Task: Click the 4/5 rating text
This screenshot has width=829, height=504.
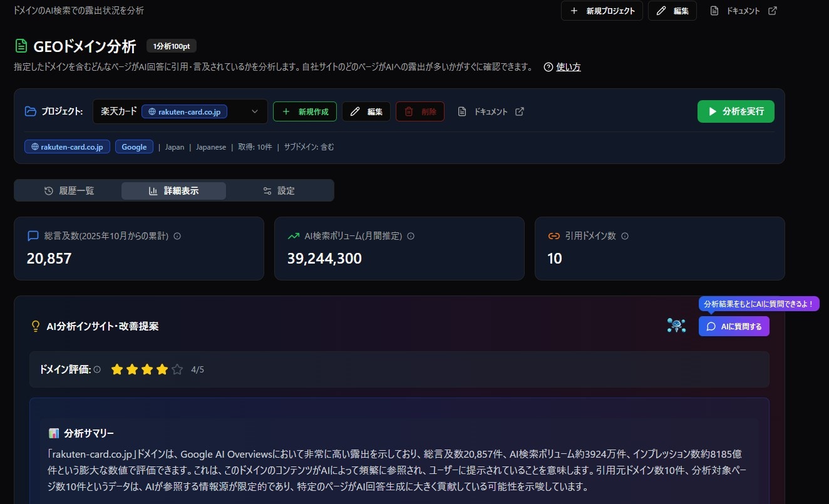Action: click(x=198, y=369)
